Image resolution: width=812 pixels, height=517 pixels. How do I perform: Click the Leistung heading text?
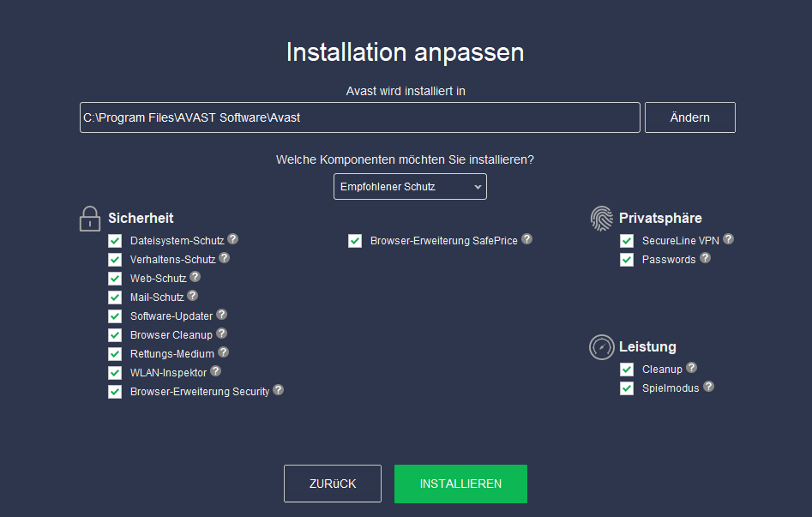click(x=647, y=346)
